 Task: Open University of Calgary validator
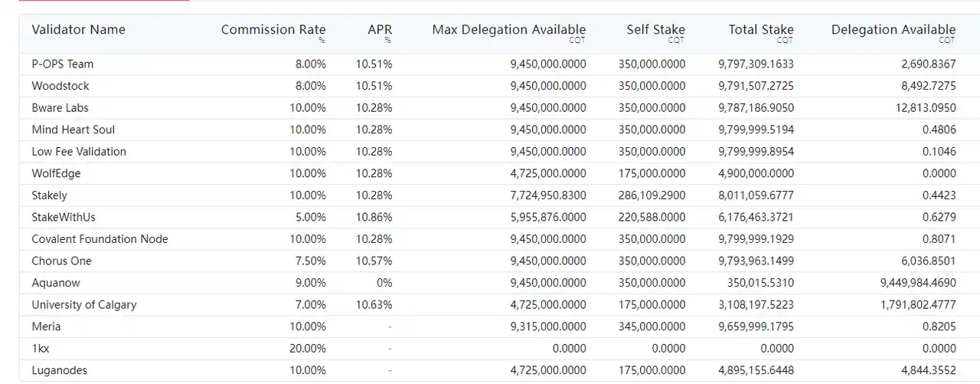point(84,304)
